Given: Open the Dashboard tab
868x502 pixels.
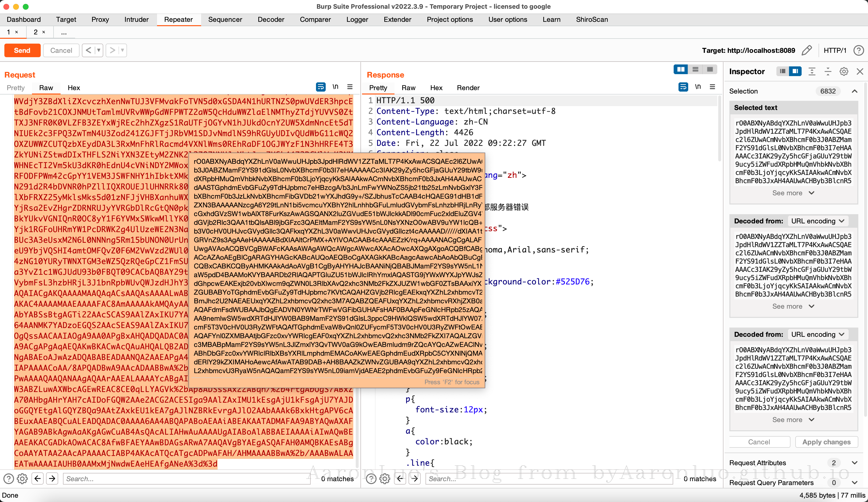Looking at the screenshot, I should click(24, 19).
